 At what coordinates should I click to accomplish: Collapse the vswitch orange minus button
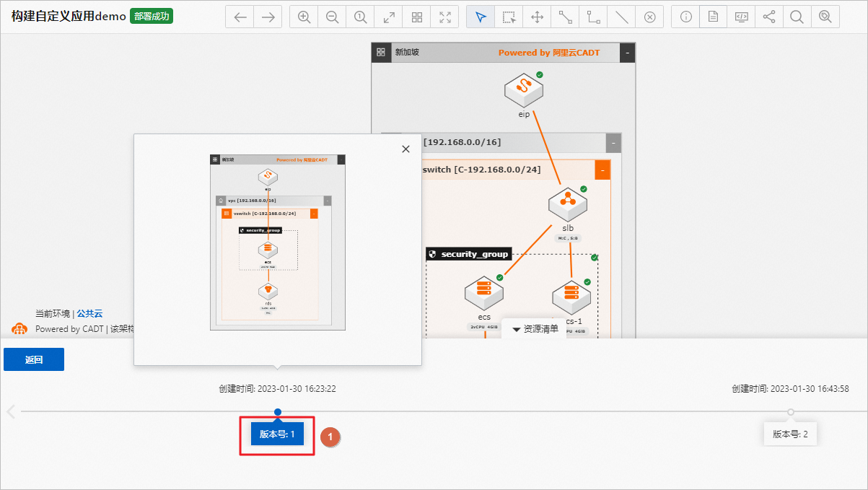602,170
